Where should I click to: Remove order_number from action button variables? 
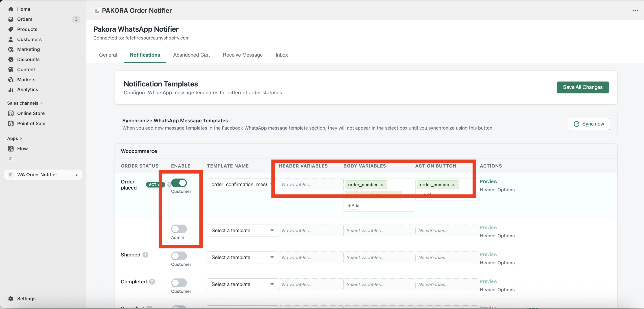click(x=453, y=185)
